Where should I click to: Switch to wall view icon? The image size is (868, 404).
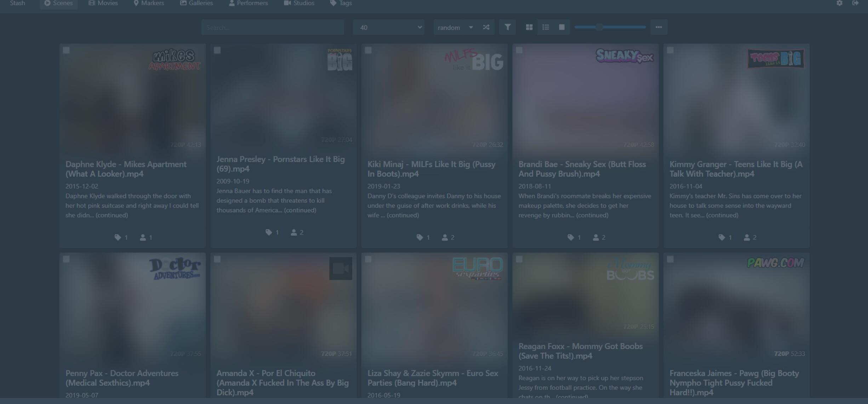(562, 27)
